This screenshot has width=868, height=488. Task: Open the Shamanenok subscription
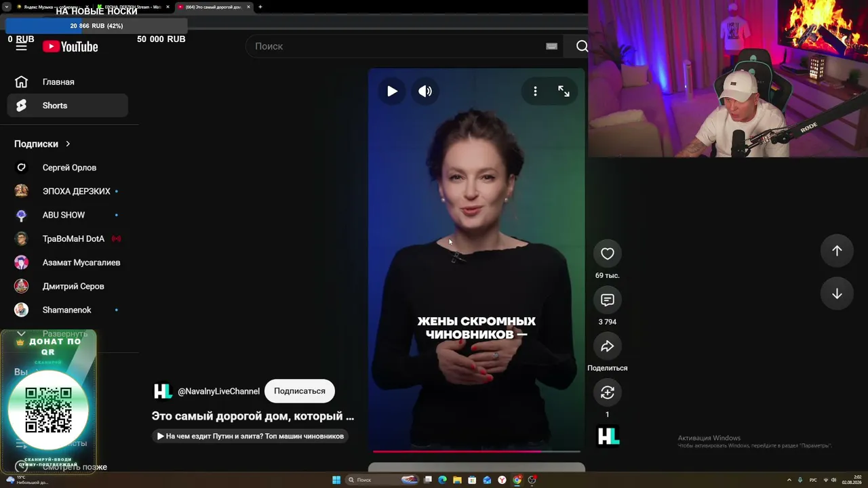coord(67,310)
